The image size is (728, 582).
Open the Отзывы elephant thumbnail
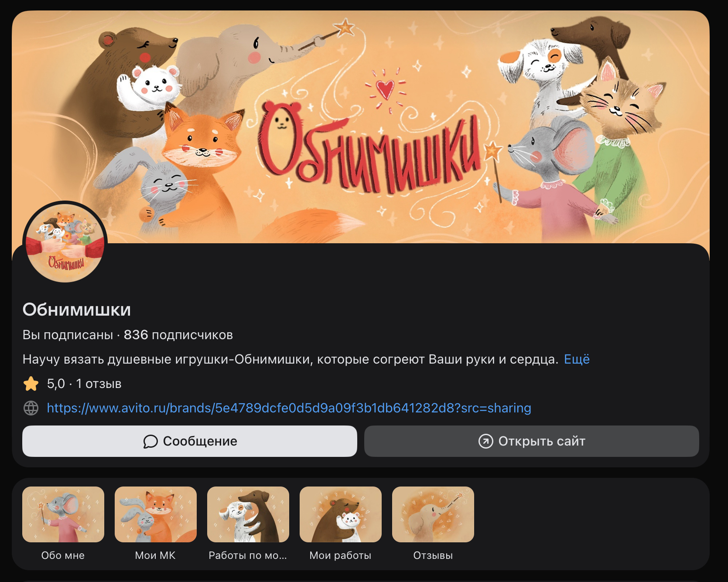point(433,514)
